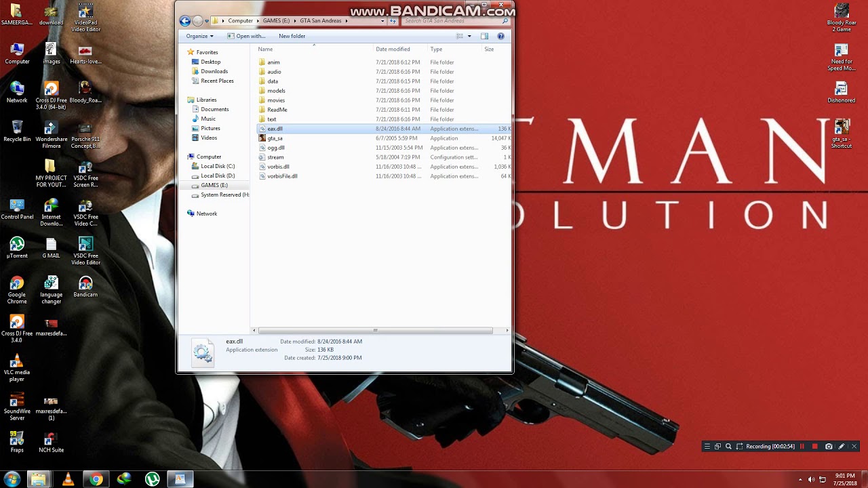
Task: Select gta_sa - Shortcut on desktop
Action: [842, 134]
